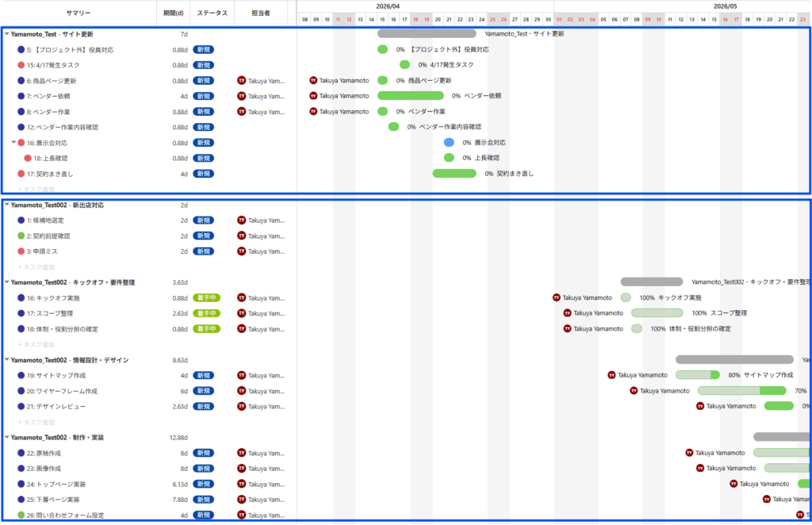Collapse the 16: 展示会対応 subtask tree

13,143
